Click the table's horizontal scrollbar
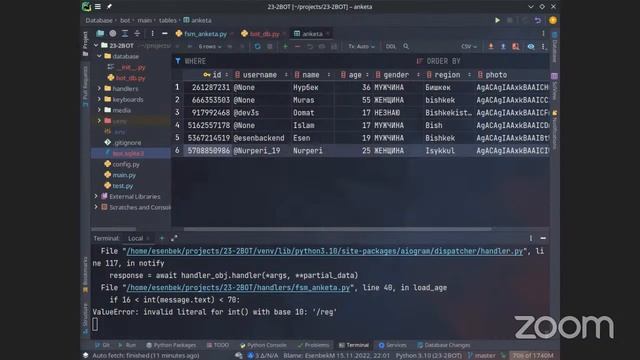640x360 pixels. [x=337, y=229]
